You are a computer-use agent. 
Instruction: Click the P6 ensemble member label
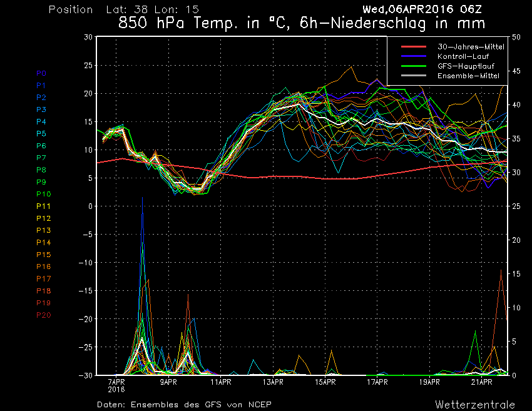(x=41, y=146)
